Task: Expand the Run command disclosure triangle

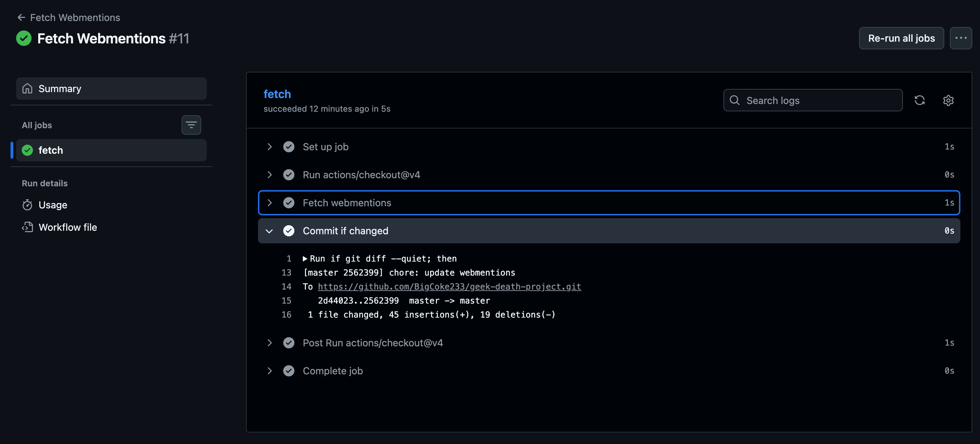Action: click(x=305, y=259)
